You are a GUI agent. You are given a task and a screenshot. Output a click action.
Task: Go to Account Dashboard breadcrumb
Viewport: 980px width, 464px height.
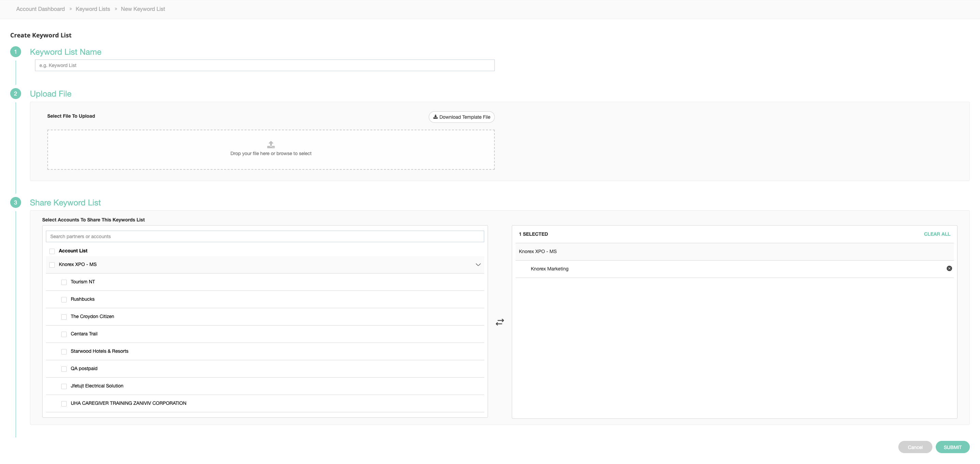point(40,9)
